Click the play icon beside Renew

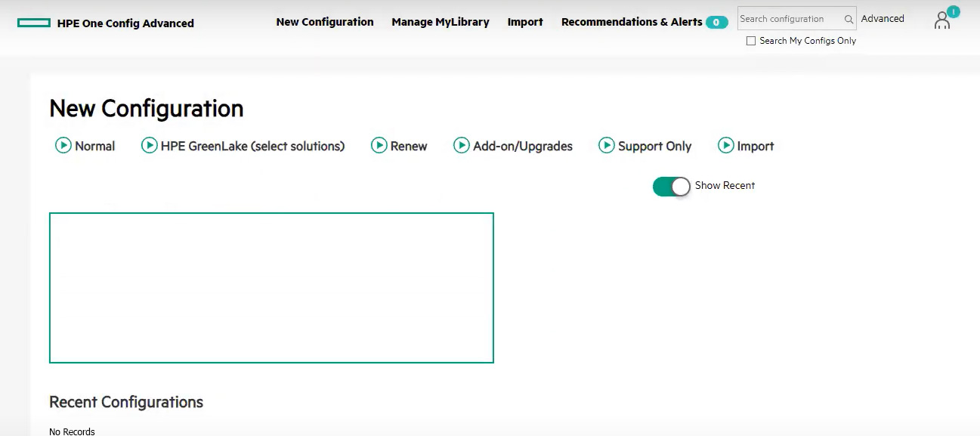coord(379,145)
